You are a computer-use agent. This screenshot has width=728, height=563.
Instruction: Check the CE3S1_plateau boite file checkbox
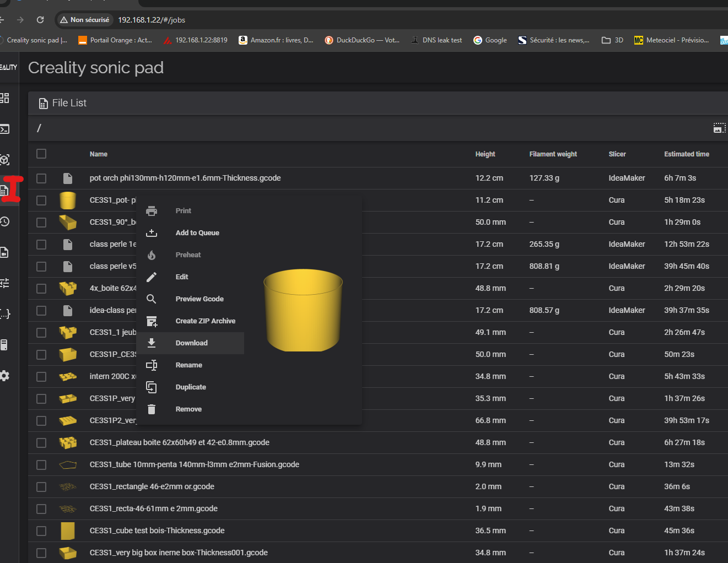(41, 442)
